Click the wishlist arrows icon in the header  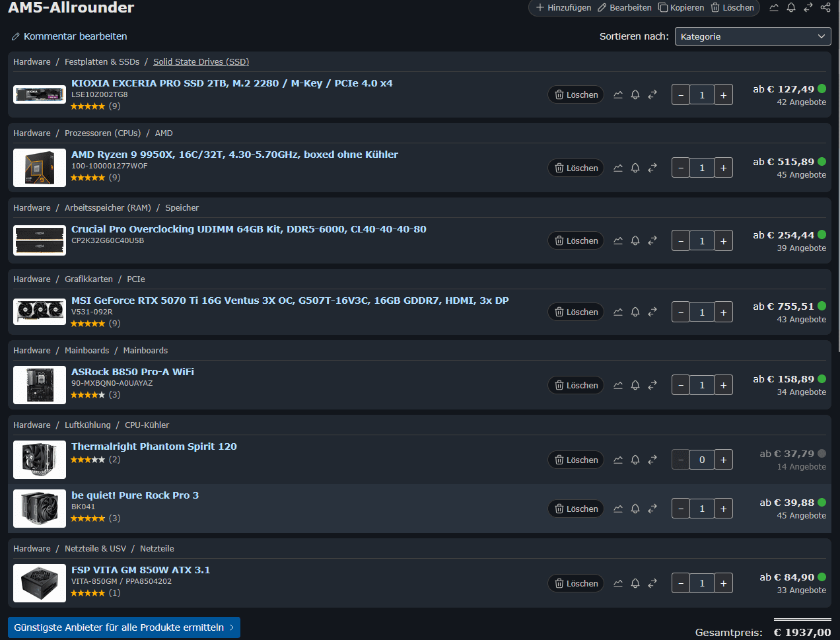coord(808,7)
